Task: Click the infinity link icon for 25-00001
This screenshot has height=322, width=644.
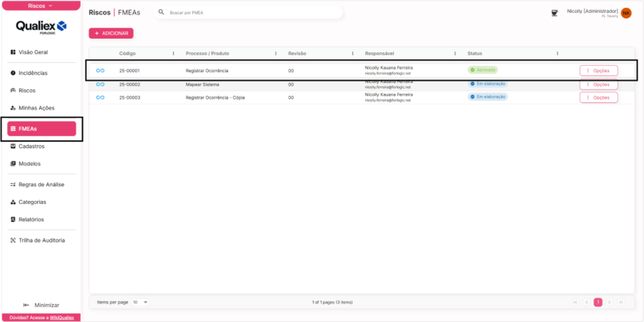Action: pos(100,70)
